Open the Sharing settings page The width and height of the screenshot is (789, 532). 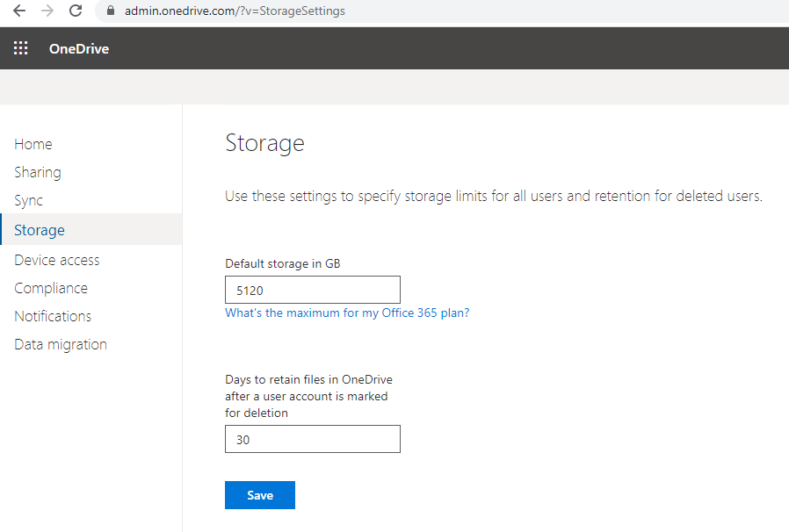pyautogui.click(x=38, y=172)
